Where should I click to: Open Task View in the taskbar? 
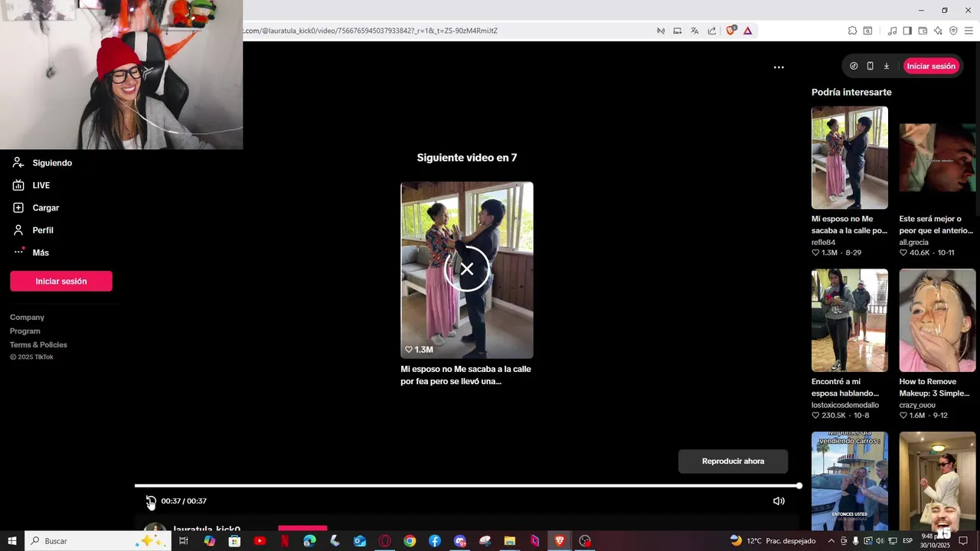(x=184, y=541)
